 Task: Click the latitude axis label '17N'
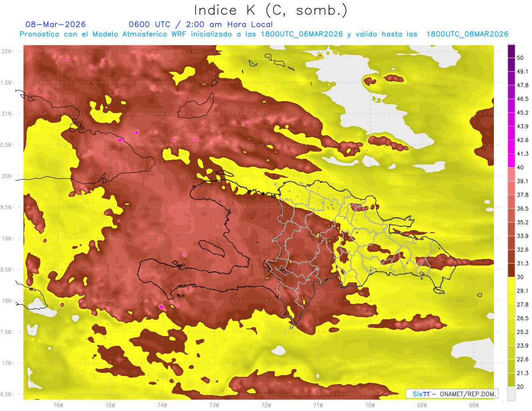7,364
